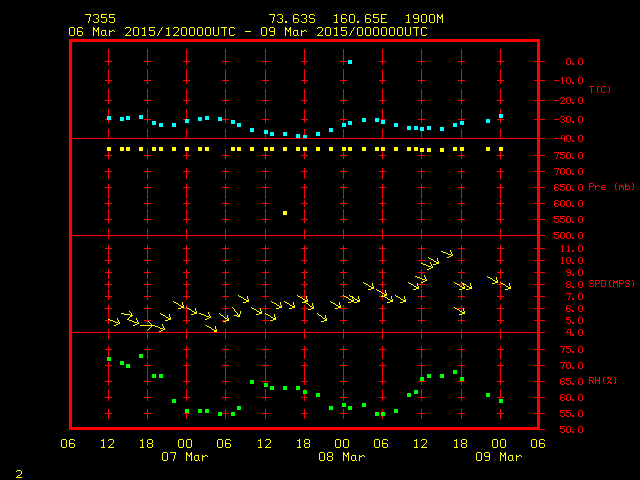Viewport: 640px width, 480px height.
Task: Click the 'Pre (mb)' pressure axis label
Action: pos(611,187)
